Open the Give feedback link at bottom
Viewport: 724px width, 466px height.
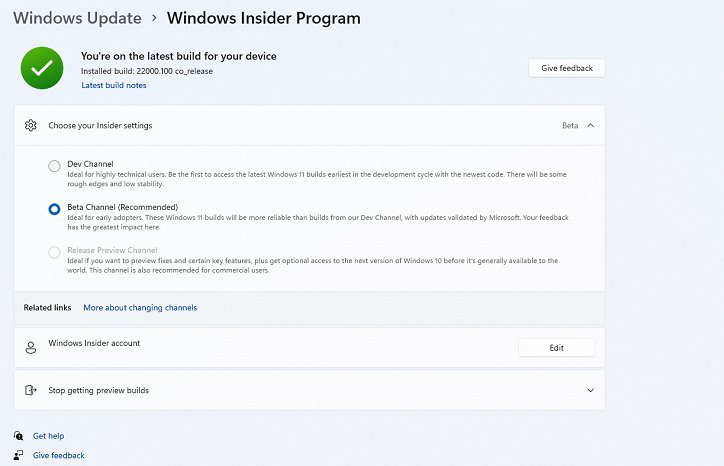pyautogui.click(x=59, y=455)
